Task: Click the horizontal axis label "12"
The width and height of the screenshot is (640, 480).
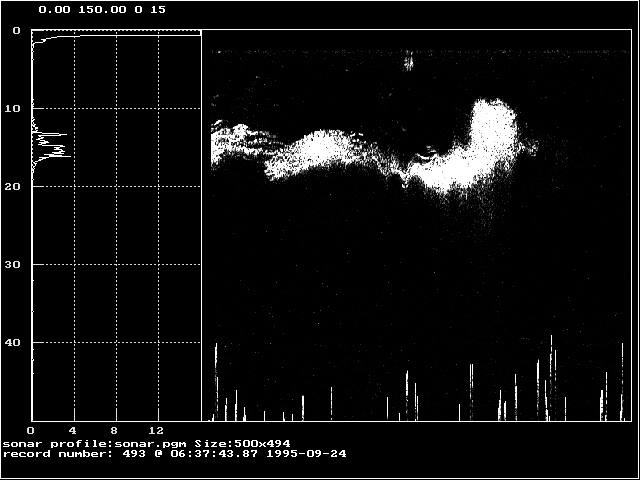Action: pos(156,431)
